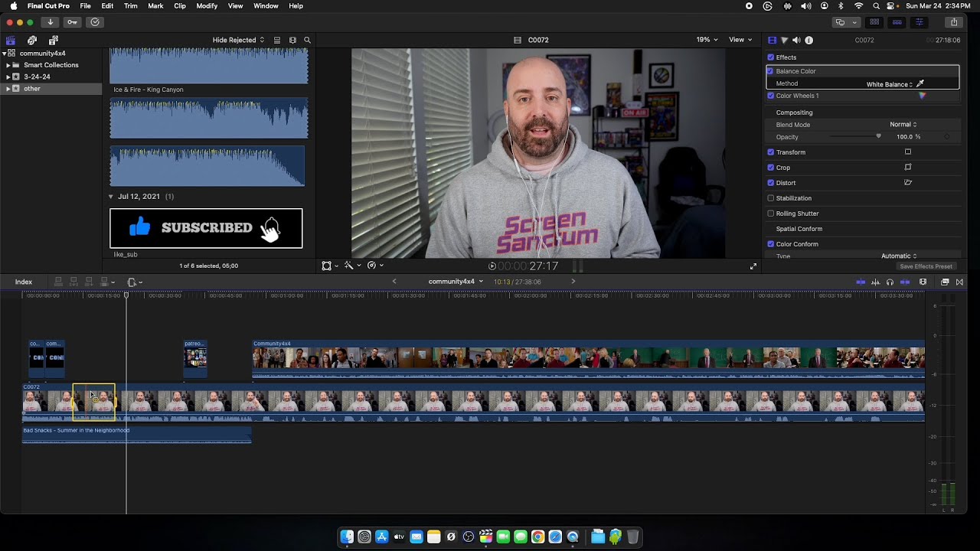Show Transform onscreen controls icon
980x551 pixels.
pyautogui.click(x=908, y=152)
